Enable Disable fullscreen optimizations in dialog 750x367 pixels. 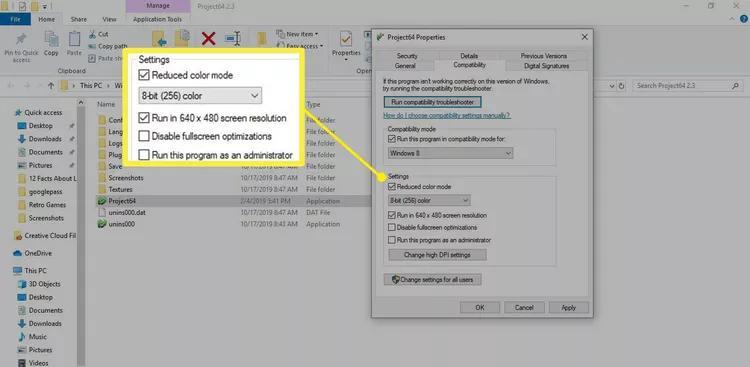click(x=392, y=228)
